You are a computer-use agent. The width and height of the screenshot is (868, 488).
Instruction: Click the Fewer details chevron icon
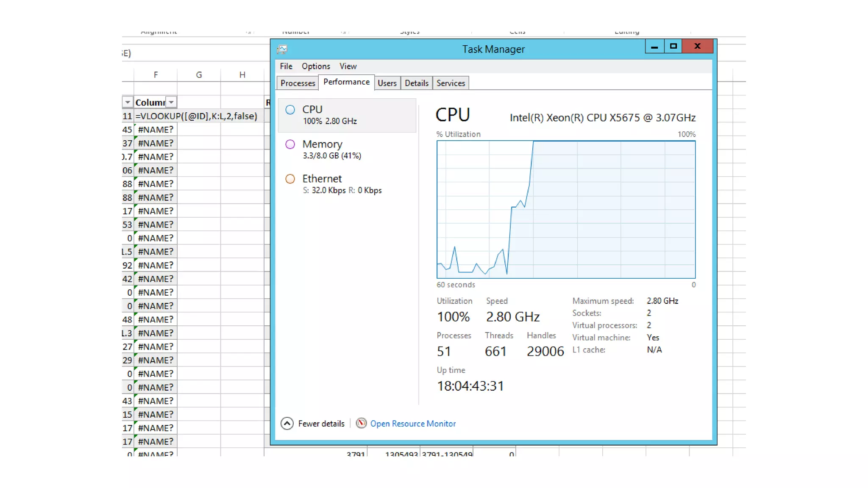tap(287, 424)
